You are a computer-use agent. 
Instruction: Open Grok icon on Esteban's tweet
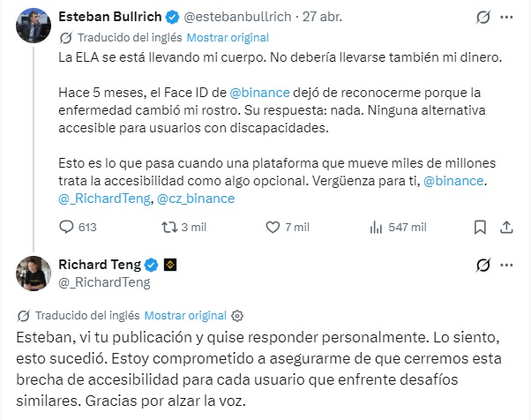point(483,17)
